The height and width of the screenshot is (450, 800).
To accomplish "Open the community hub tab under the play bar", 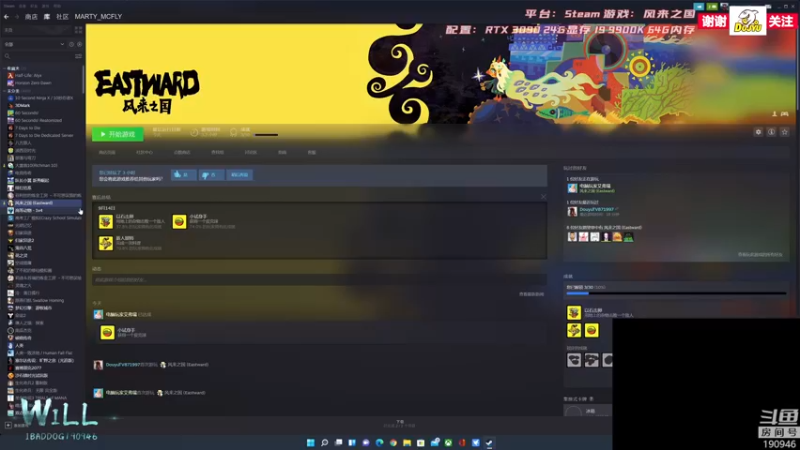I will [x=144, y=153].
